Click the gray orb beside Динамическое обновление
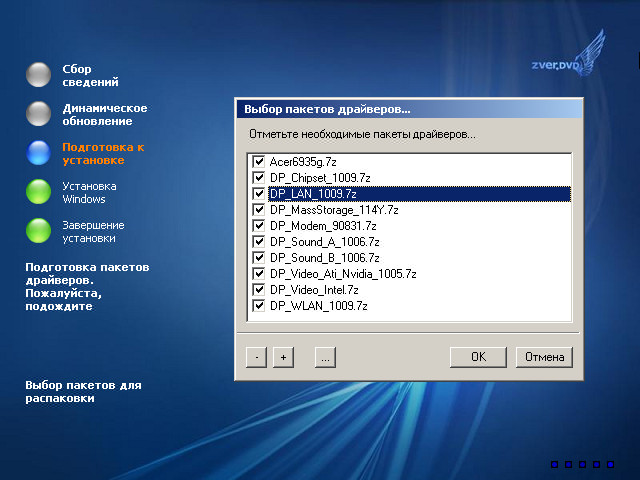 [38, 113]
